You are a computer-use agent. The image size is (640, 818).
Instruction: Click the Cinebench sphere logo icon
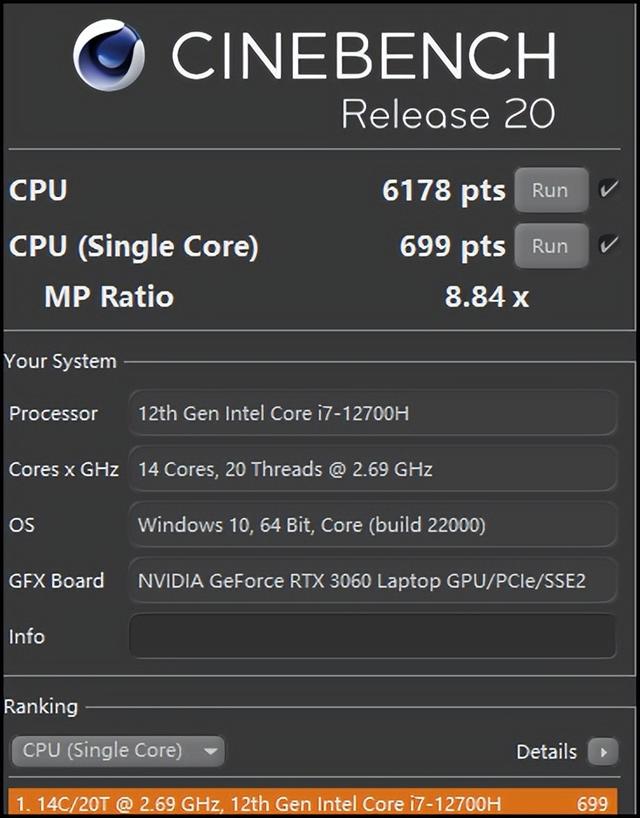click(x=108, y=55)
